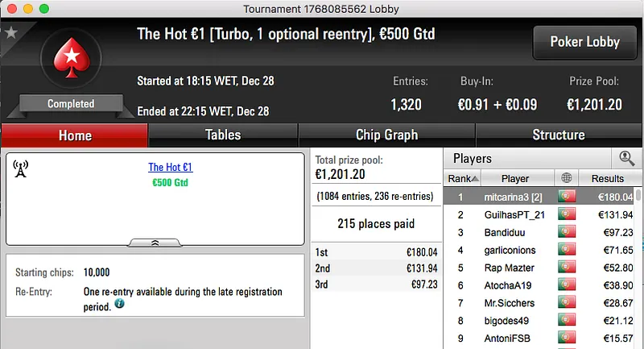The image size is (644, 349).
Task: Click the globe country column header
Action: 567,178
